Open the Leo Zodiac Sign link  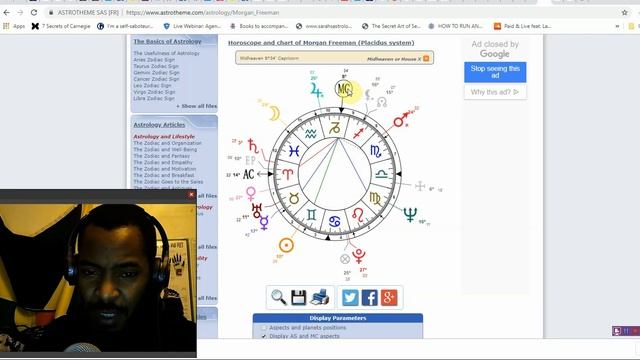point(152,86)
